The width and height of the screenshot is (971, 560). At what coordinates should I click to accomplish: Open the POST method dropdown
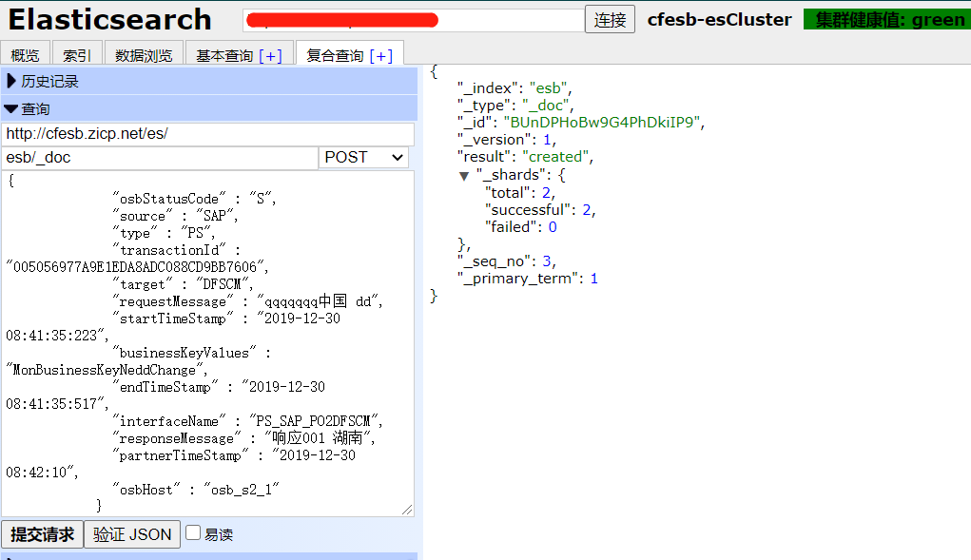click(363, 158)
